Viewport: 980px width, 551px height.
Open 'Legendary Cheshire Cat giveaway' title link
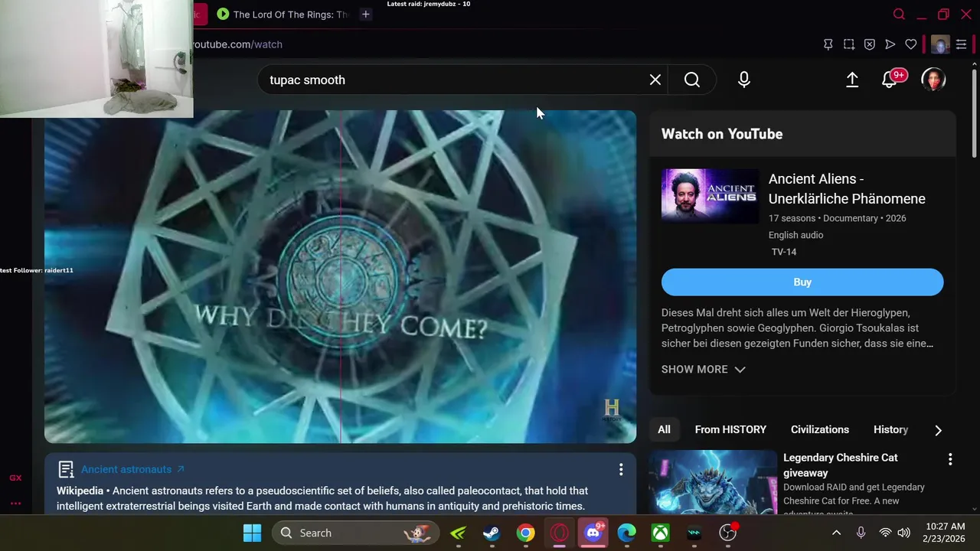point(840,465)
